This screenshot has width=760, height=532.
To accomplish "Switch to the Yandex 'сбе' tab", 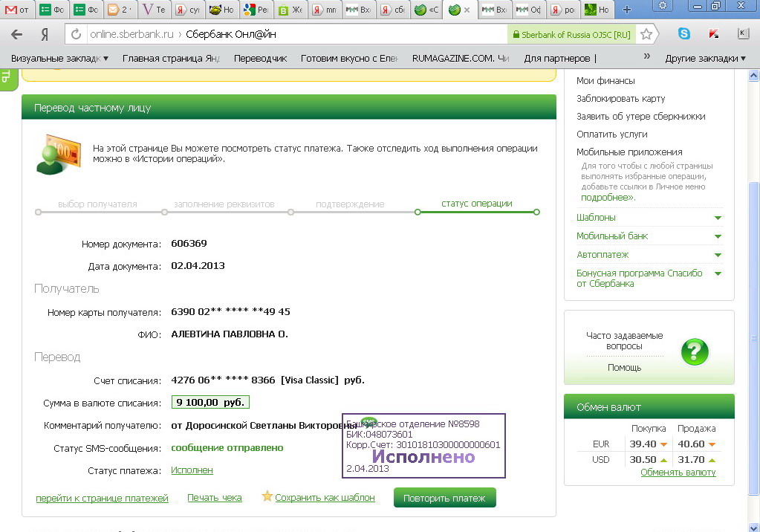I will pyautogui.click(x=392, y=10).
